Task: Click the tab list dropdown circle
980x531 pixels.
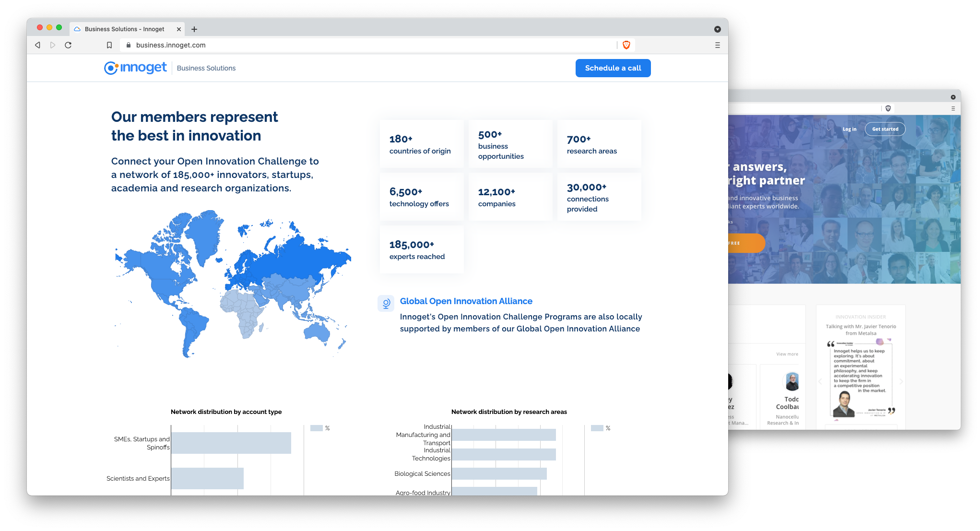Action: click(718, 29)
